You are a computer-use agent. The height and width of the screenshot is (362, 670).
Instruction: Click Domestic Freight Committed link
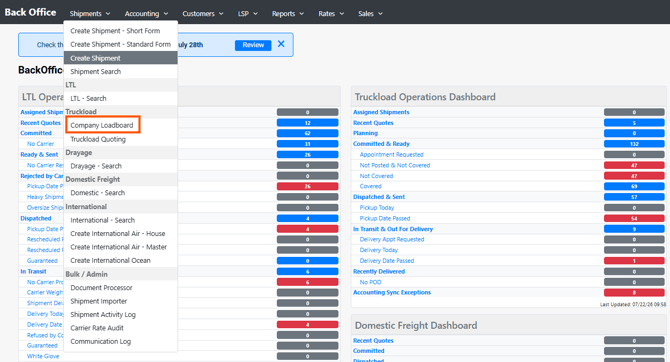[368, 351]
